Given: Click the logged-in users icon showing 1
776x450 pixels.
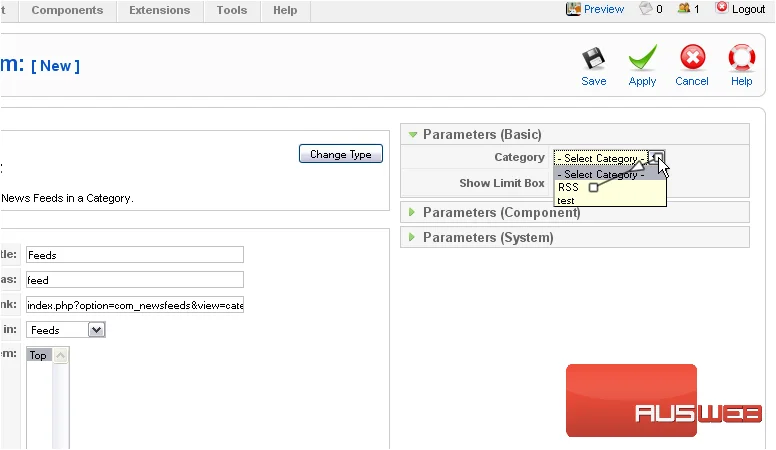Looking at the screenshot, I should click(x=684, y=8).
